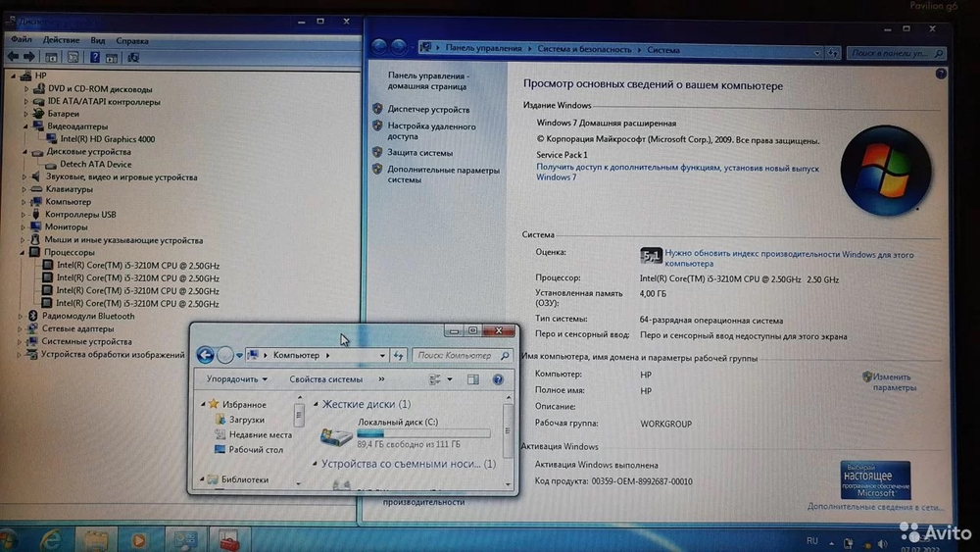980x552 pixels.
Task: Select Загрузки in favorites
Action: click(x=246, y=420)
